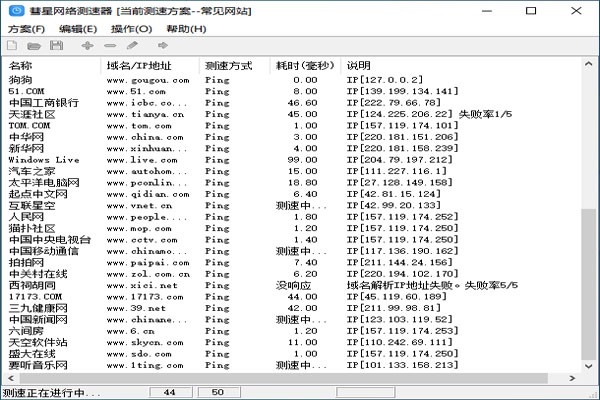Click description 域名解析IP地址失败。失败率5/5
This screenshot has height=400, width=600.
pyautogui.click(x=432, y=286)
